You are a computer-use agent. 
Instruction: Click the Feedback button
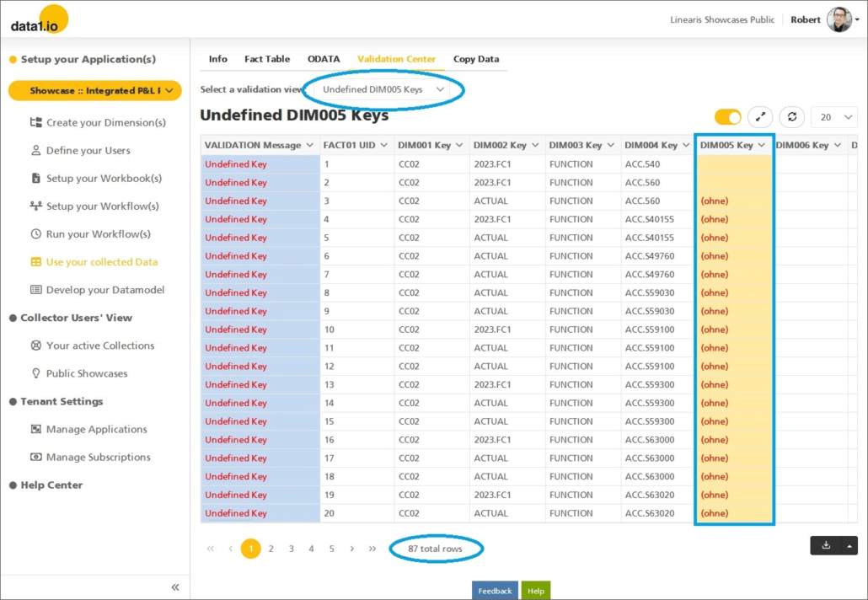495,591
